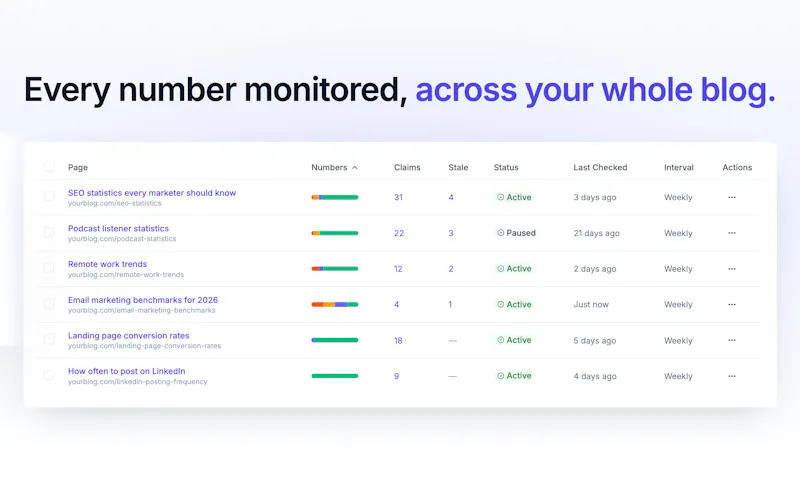800x479 pixels.
Task: Click the stale count 3 for Podcast row
Action: [x=451, y=233]
